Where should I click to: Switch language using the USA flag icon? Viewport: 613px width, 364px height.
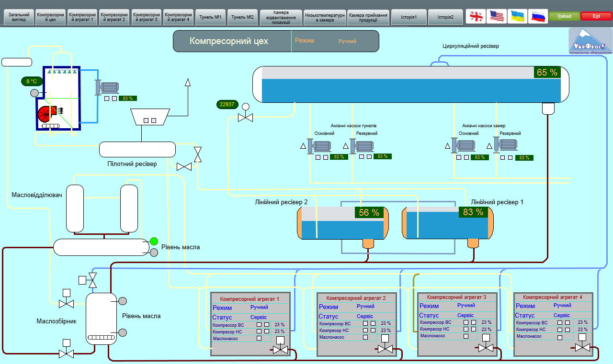[x=497, y=16]
